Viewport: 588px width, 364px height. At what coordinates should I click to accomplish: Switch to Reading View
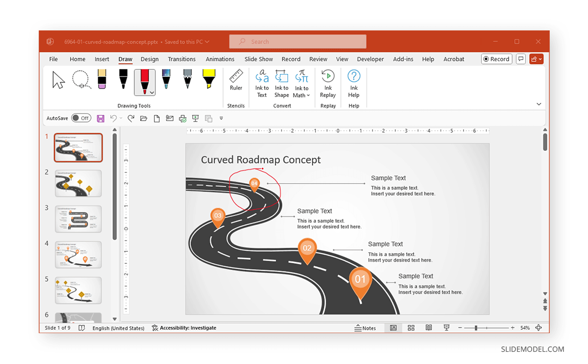pyautogui.click(x=429, y=328)
